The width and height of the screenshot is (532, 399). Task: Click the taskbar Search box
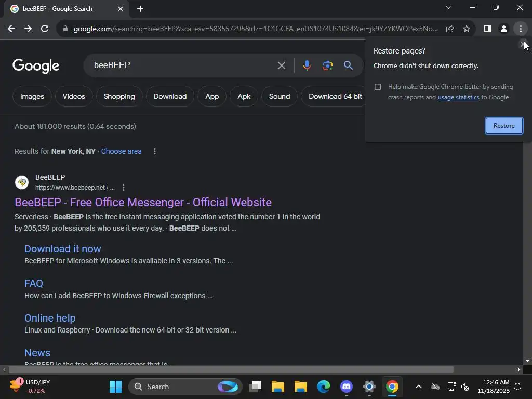(x=185, y=387)
